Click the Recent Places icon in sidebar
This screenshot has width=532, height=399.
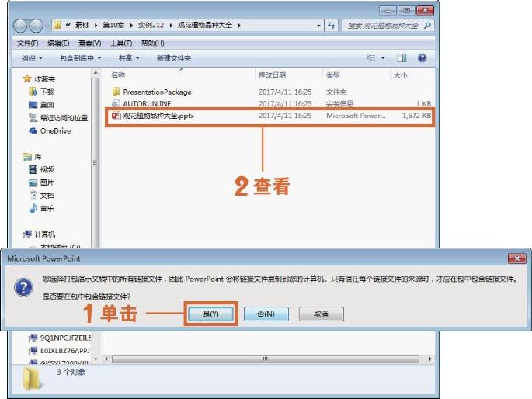pos(33,118)
